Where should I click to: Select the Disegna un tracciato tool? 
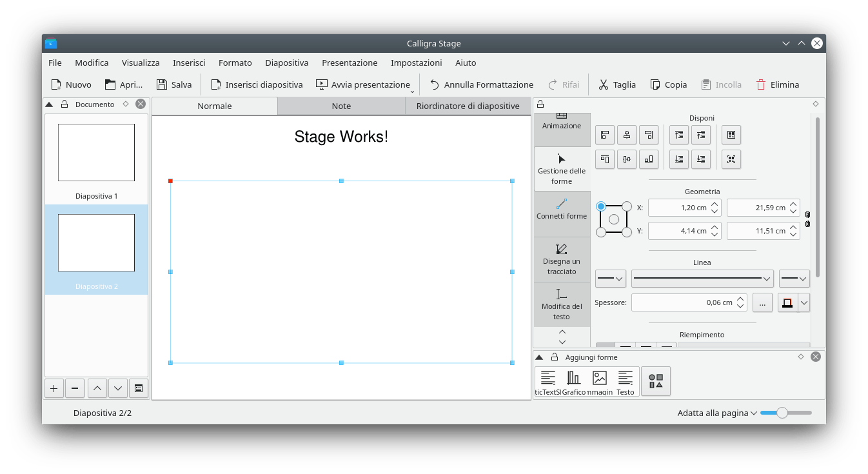pos(561,258)
